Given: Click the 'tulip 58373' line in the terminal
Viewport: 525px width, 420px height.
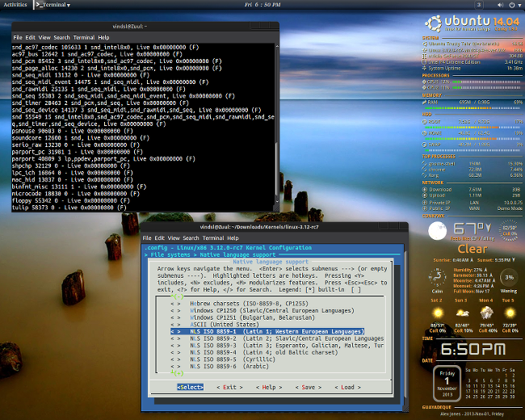Looking at the screenshot, I should (x=69, y=208).
